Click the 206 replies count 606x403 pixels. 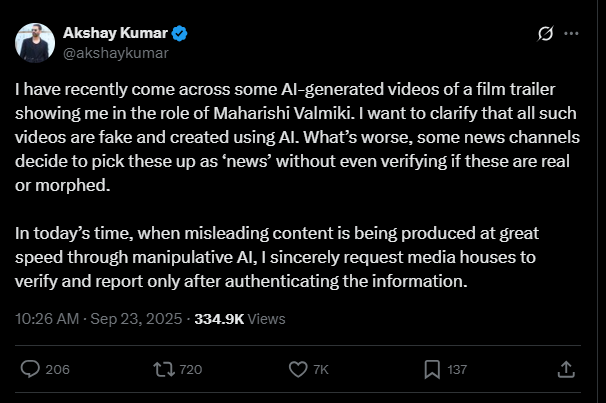pyautogui.click(x=57, y=369)
